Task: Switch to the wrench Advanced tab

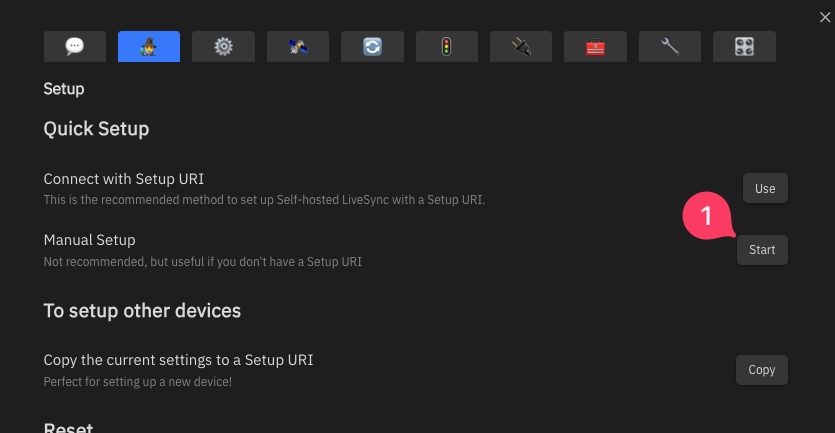Action: [x=670, y=46]
